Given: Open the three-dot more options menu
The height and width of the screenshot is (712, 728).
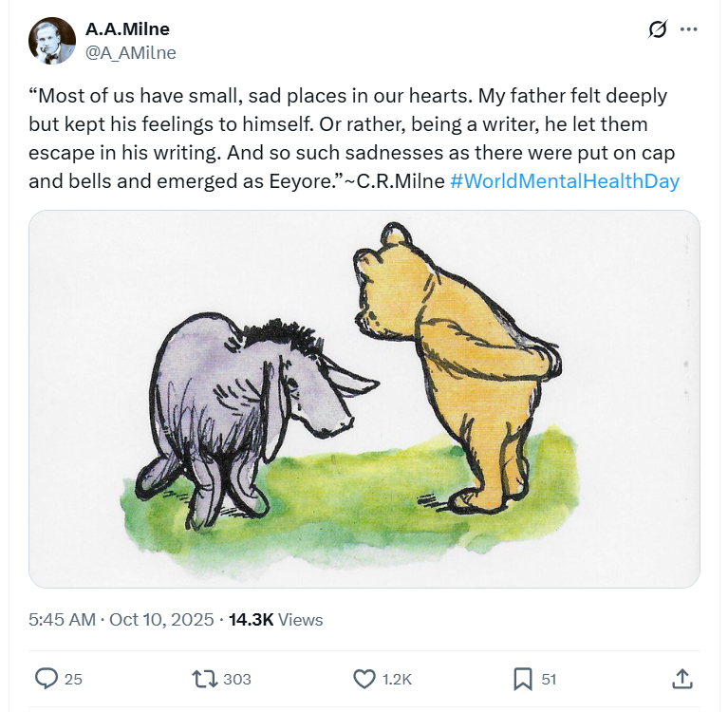Looking at the screenshot, I should [x=689, y=29].
